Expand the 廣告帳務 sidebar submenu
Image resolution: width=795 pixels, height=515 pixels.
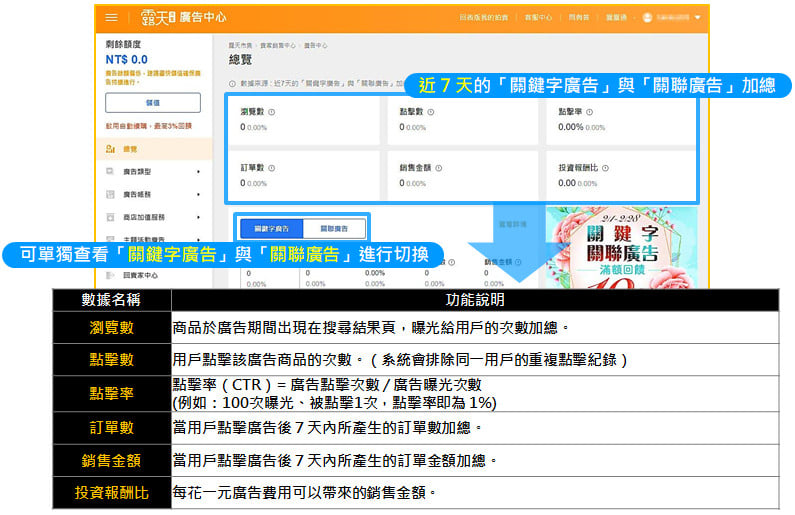point(198,194)
